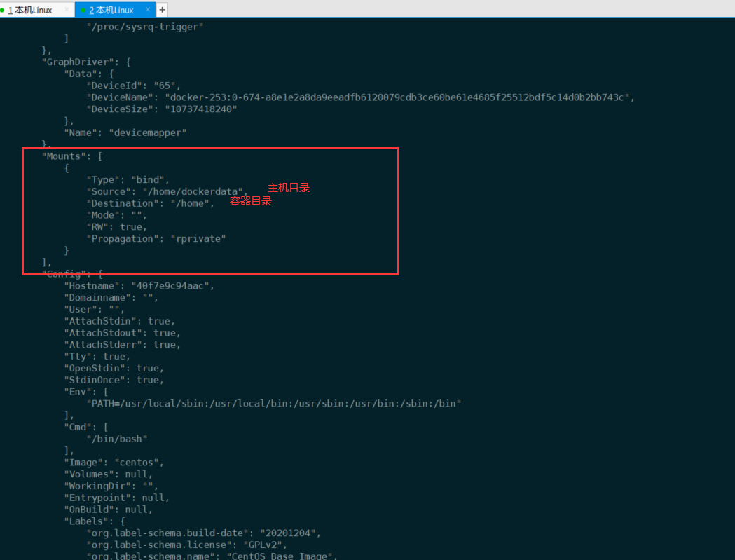Click the "Name": "devicemapper" line
The image size is (735, 560).
pyautogui.click(x=125, y=132)
